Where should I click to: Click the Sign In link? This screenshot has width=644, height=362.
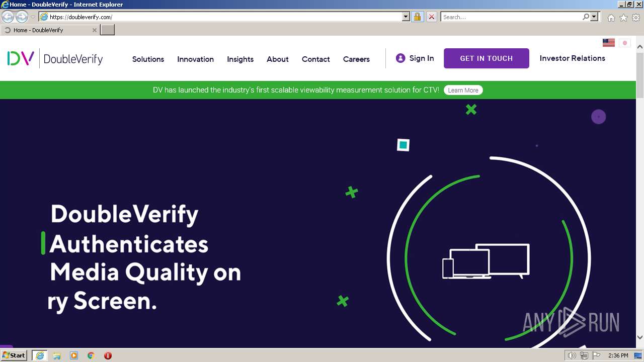[x=422, y=58]
